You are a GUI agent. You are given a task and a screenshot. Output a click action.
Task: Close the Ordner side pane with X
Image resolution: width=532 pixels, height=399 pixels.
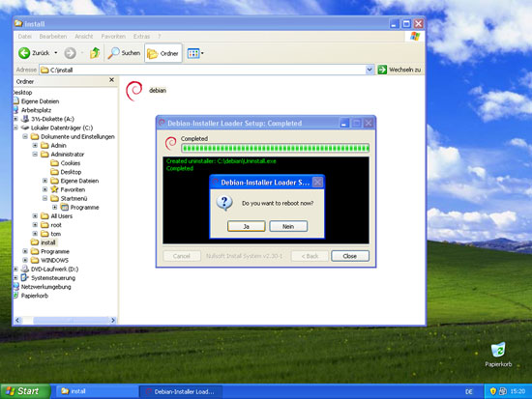[x=111, y=80]
